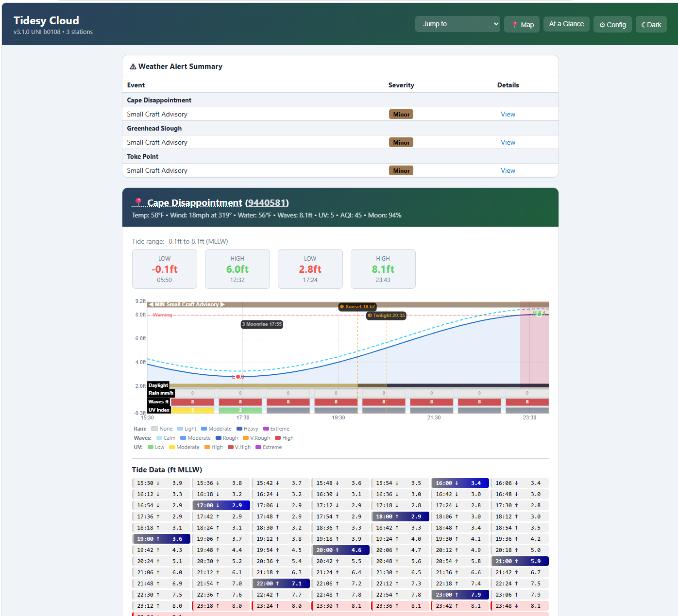Switch to Dark mode
This screenshot has width=678, height=616.
point(651,24)
